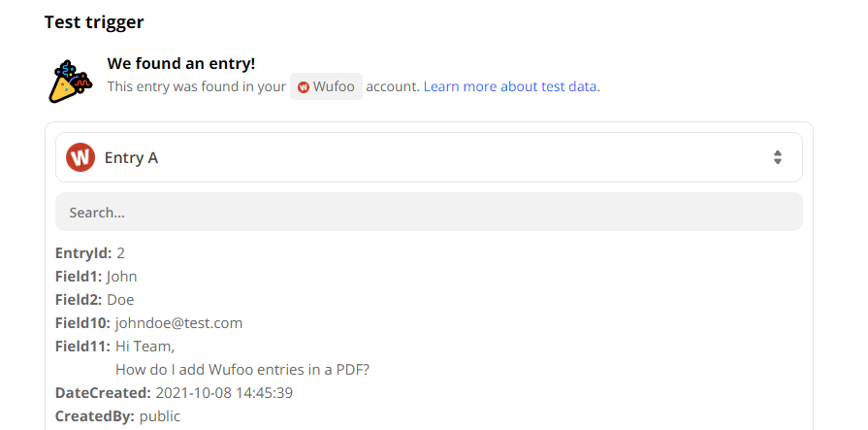Viewport: 868px width, 430px height.
Task: Click the small Wufoo logo in account badge
Action: coord(304,87)
